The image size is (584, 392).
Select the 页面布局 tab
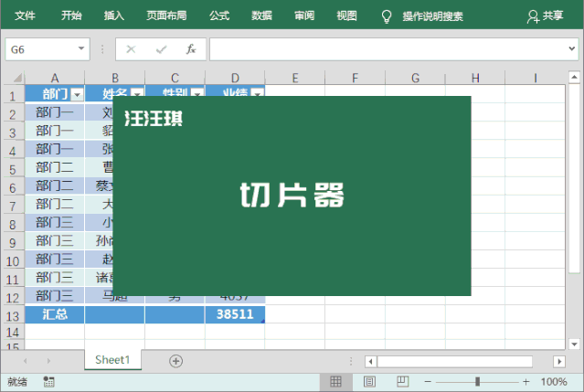pyautogui.click(x=166, y=16)
